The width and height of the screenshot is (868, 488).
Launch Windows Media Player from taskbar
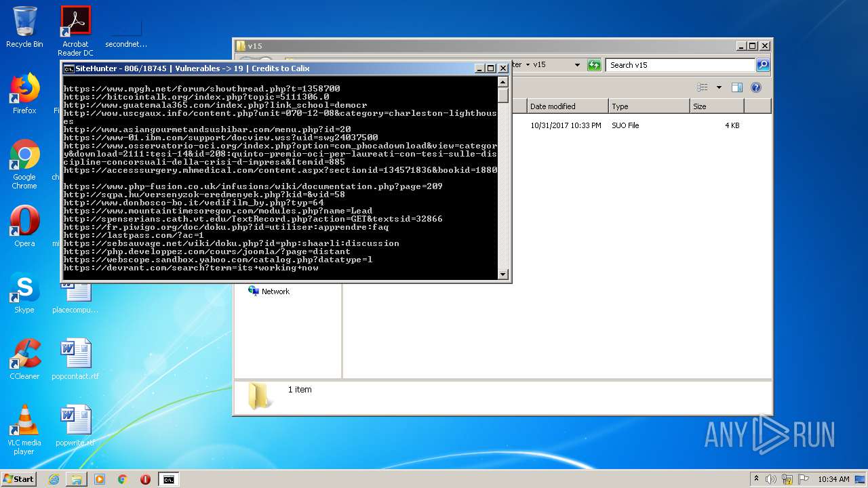(x=100, y=479)
